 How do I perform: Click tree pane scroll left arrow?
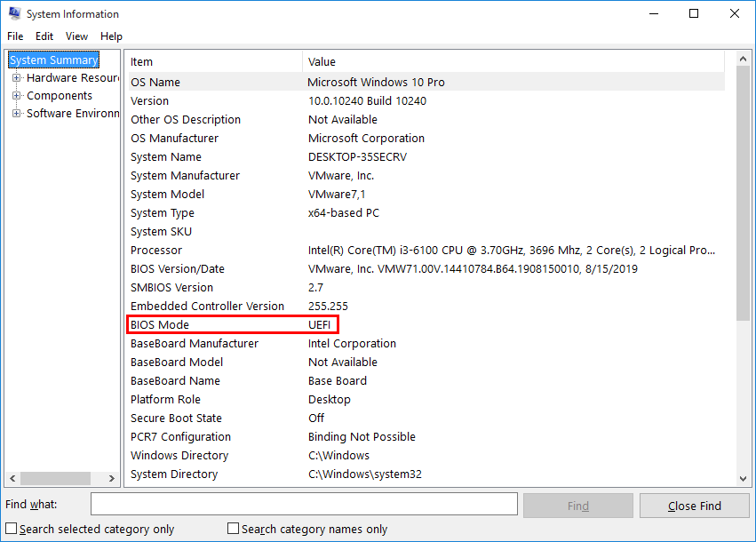12,478
